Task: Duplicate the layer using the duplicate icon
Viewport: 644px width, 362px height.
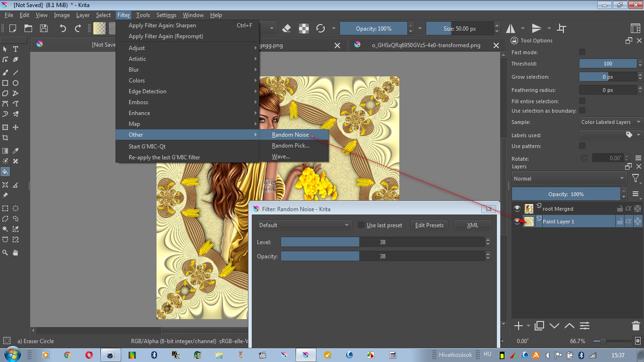Action: pos(539,326)
